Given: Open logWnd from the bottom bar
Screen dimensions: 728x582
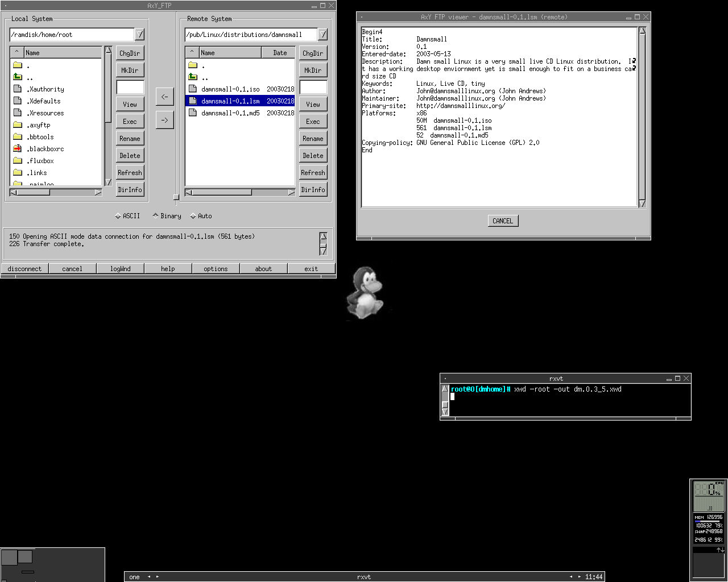Looking at the screenshot, I should pyautogui.click(x=120, y=269).
